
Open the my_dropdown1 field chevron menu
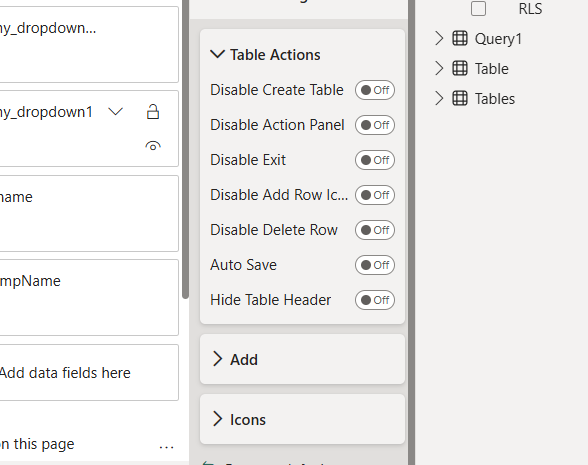tap(116, 111)
